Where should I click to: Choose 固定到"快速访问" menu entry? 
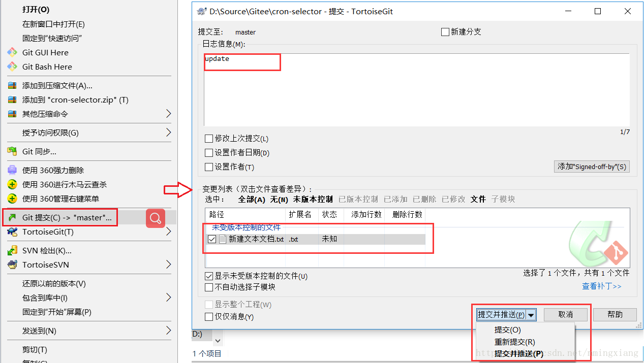[x=52, y=38]
